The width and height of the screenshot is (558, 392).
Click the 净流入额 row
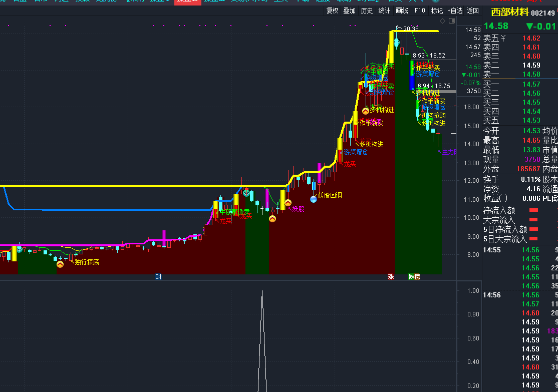[x=520, y=211]
